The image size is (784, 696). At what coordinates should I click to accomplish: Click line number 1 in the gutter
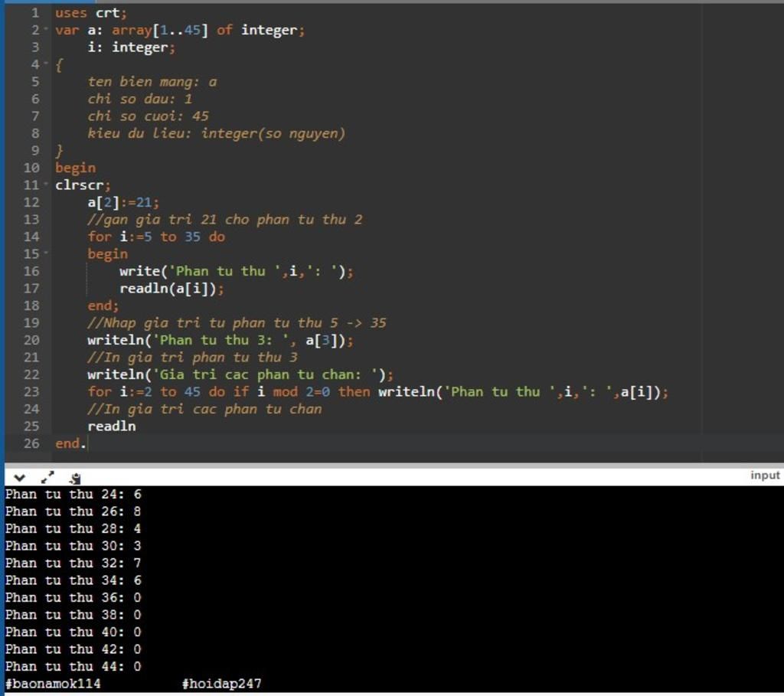pyautogui.click(x=35, y=12)
